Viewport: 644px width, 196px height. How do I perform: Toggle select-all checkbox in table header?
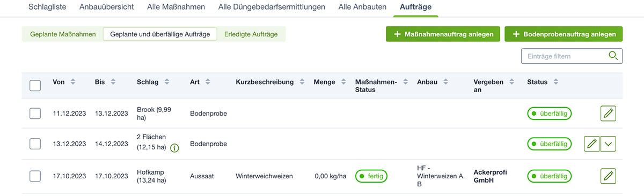click(35, 85)
